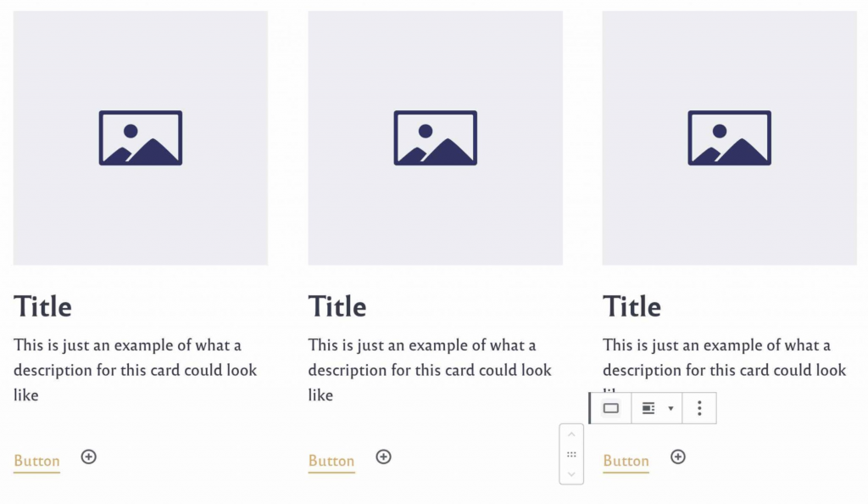Add a button in the second card
The width and height of the screenshot is (868, 504).
[384, 457]
